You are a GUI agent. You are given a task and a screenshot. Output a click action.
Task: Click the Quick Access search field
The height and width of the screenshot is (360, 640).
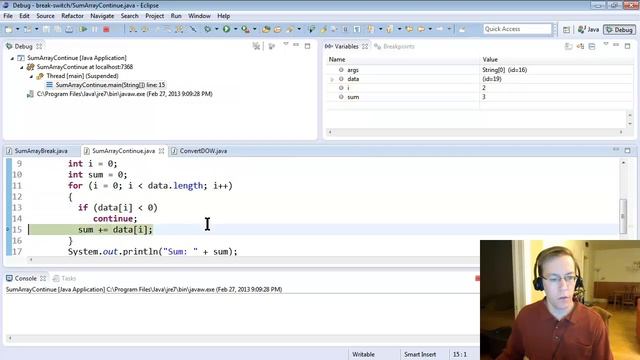point(517,29)
